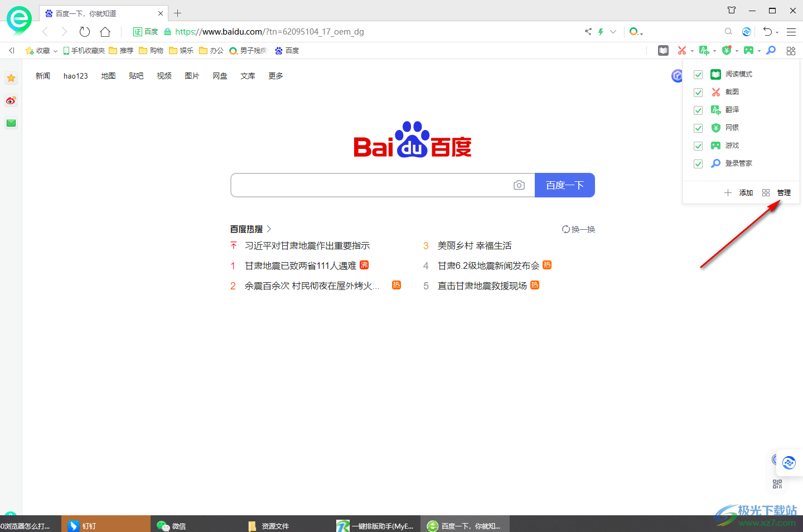Click the game controller toolbar icon
This screenshot has height=532, width=803.
pyautogui.click(x=748, y=51)
